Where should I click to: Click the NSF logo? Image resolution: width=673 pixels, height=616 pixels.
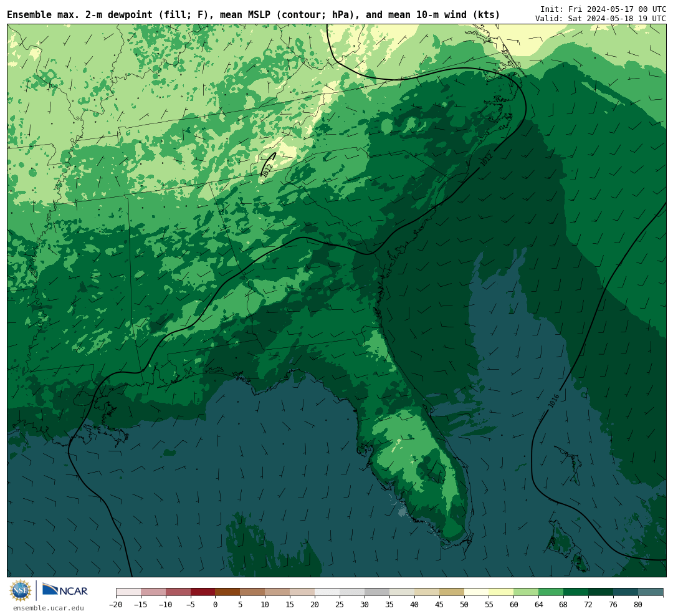(x=21, y=590)
